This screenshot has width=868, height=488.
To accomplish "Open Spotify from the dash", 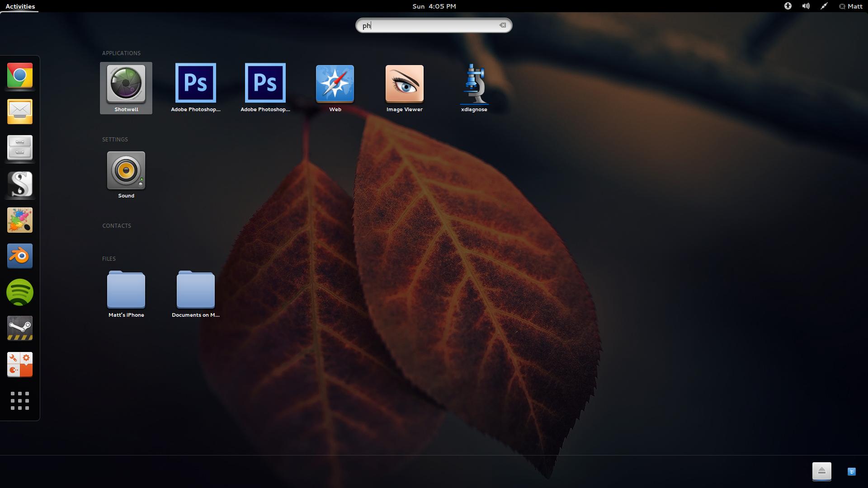I will tap(20, 292).
